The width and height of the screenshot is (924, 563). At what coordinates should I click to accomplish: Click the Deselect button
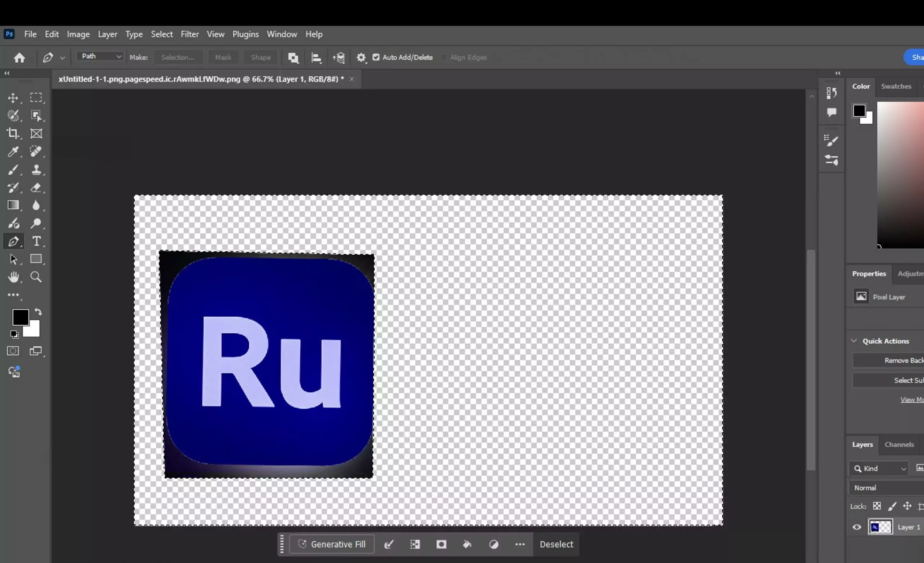click(x=557, y=544)
